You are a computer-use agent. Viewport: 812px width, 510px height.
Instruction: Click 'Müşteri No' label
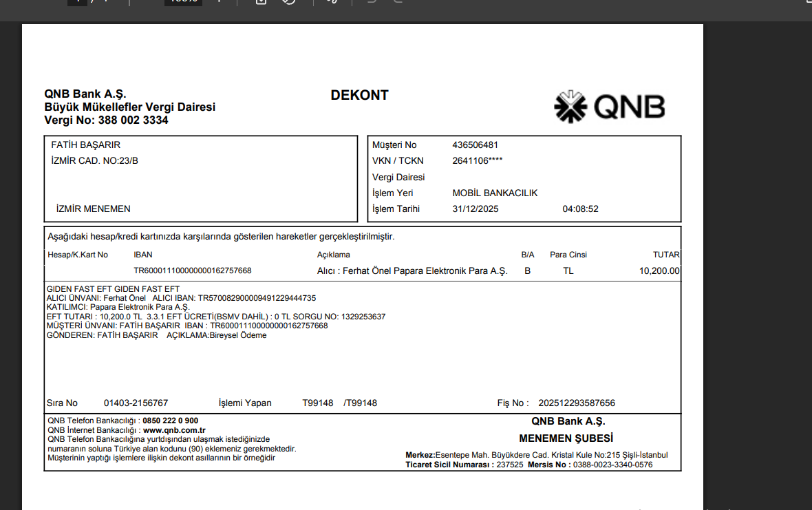(394, 145)
